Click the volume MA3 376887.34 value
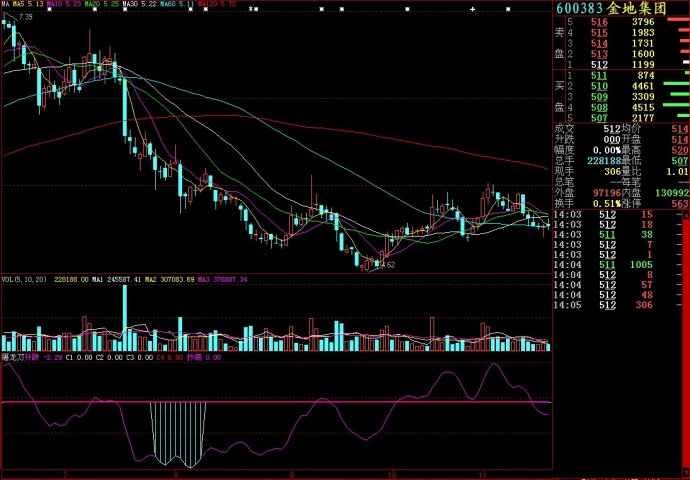The height and width of the screenshot is (480, 690). point(223,279)
